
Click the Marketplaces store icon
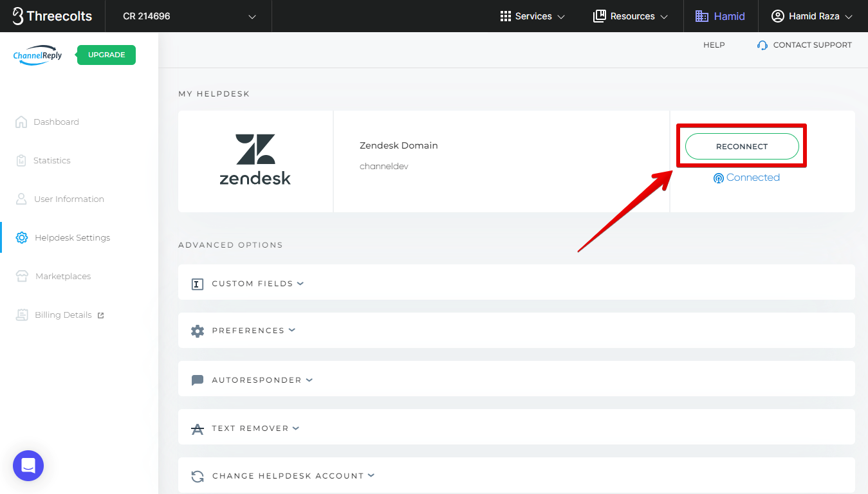(x=23, y=277)
